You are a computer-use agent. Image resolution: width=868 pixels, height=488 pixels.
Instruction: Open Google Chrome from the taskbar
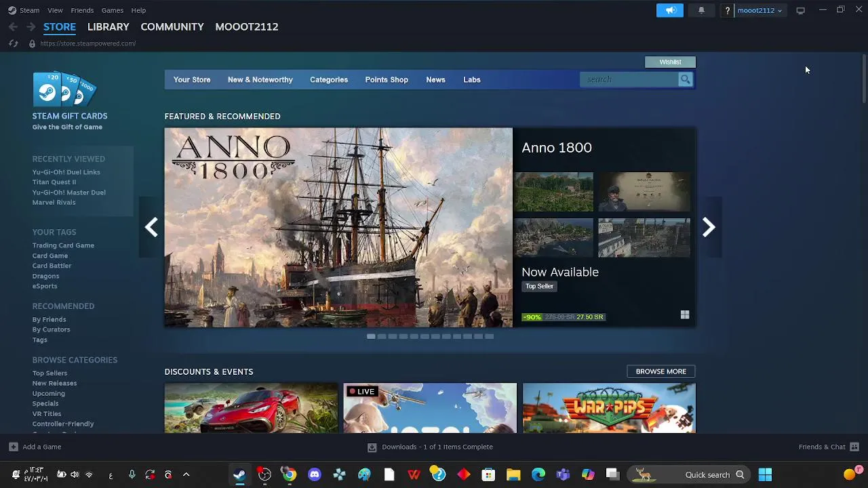tap(290, 474)
